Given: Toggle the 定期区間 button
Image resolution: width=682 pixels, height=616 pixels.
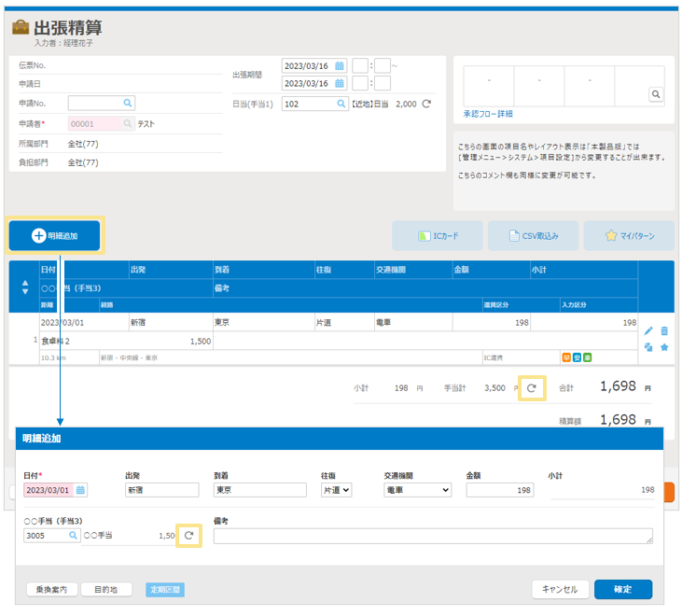Looking at the screenshot, I should [x=164, y=589].
